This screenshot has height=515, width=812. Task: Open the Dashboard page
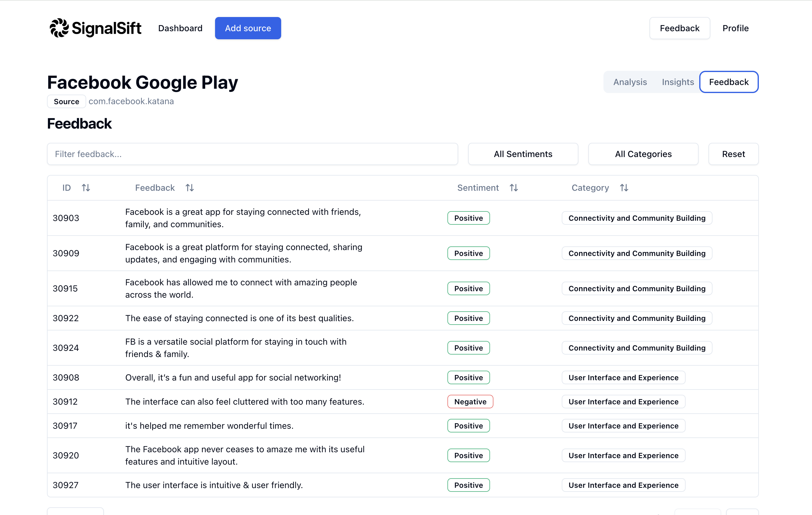[180, 28]
